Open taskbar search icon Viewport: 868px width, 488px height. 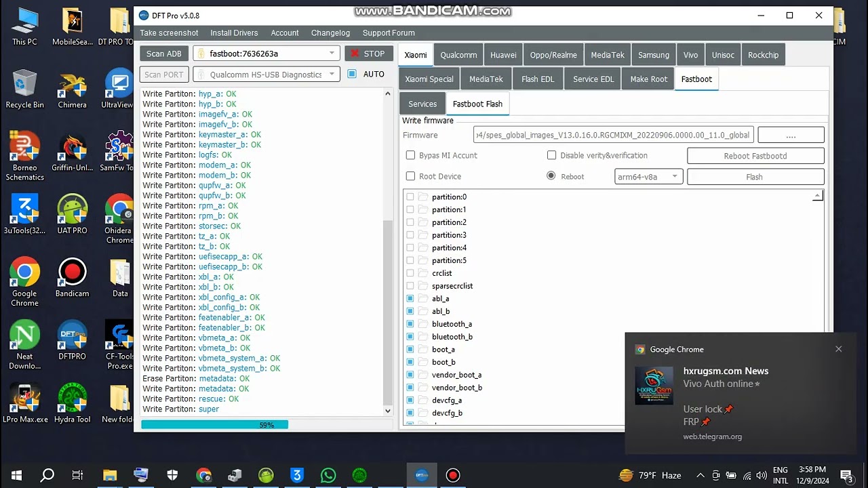point(47,475)
